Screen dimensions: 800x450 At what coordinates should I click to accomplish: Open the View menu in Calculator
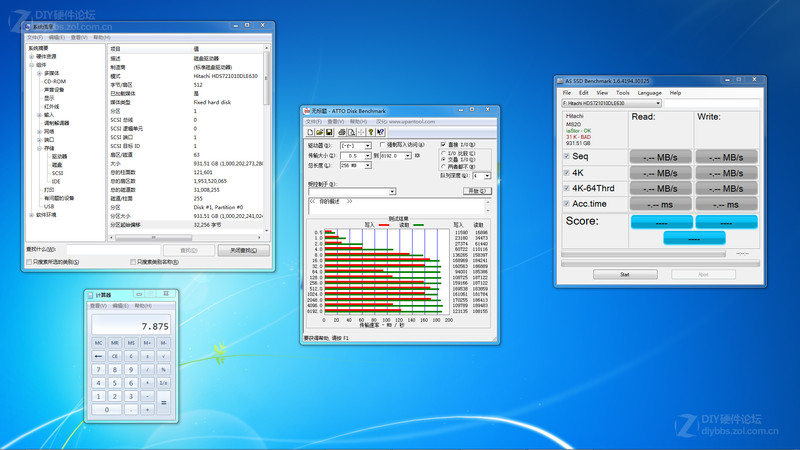[x=98, y=306]
